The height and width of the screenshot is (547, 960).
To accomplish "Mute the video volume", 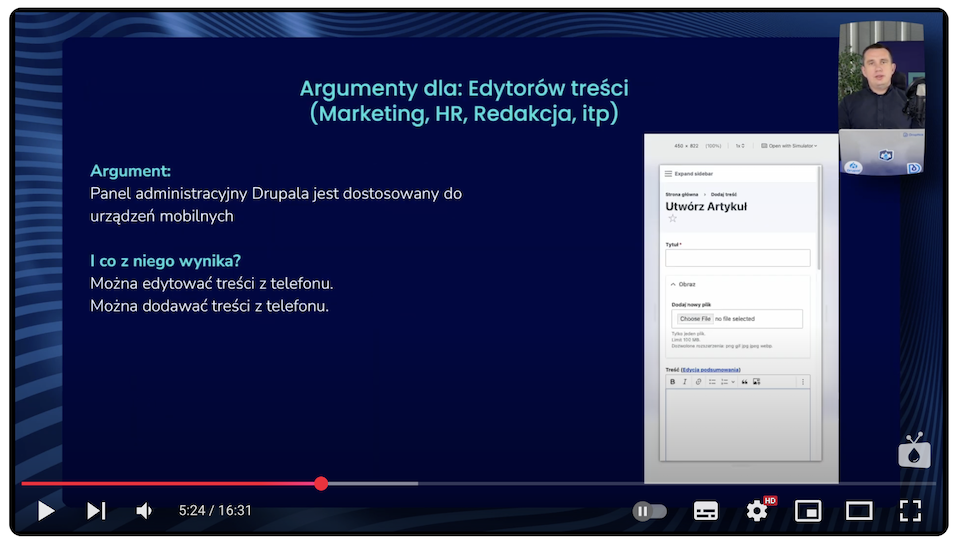I will coord(144,510).
